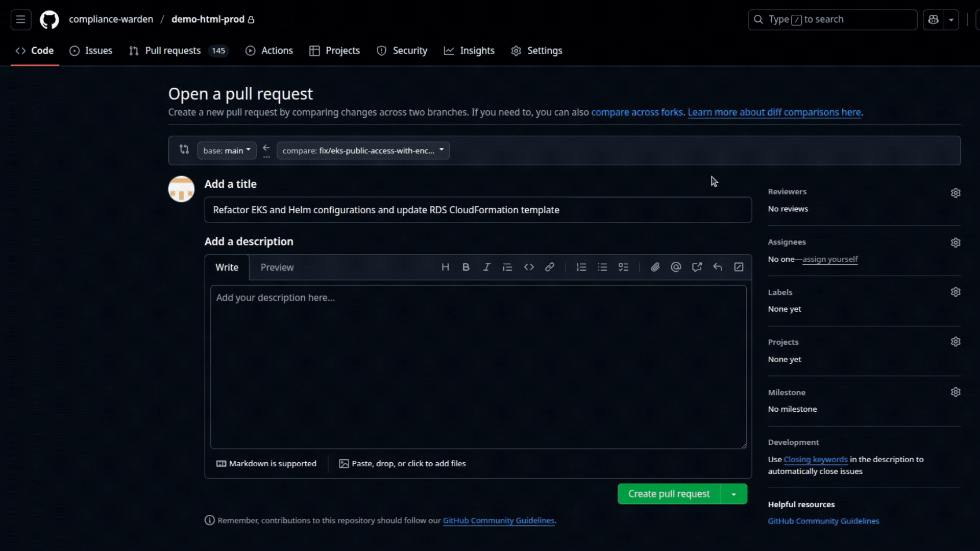
Task: Click 'assign yourself' link
Action: coord(830,259)
